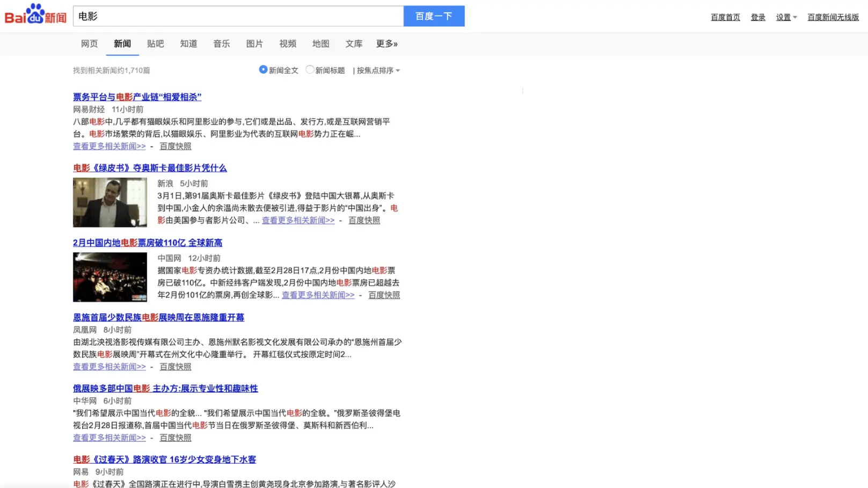Screen dimensions: 868x488
Task: Click the cinema audience thumbnail
Action: pyautogui.click(x=110, y=277)
